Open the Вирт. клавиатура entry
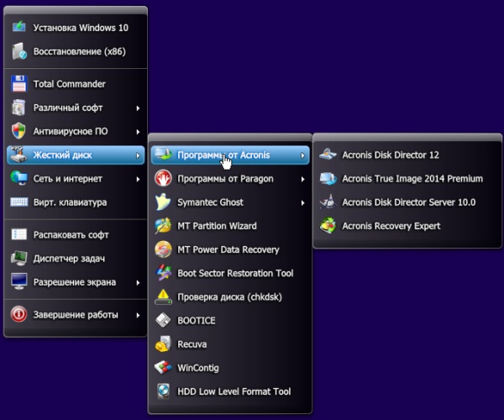The height and width of the screenshot is (420, 504). 76,202
